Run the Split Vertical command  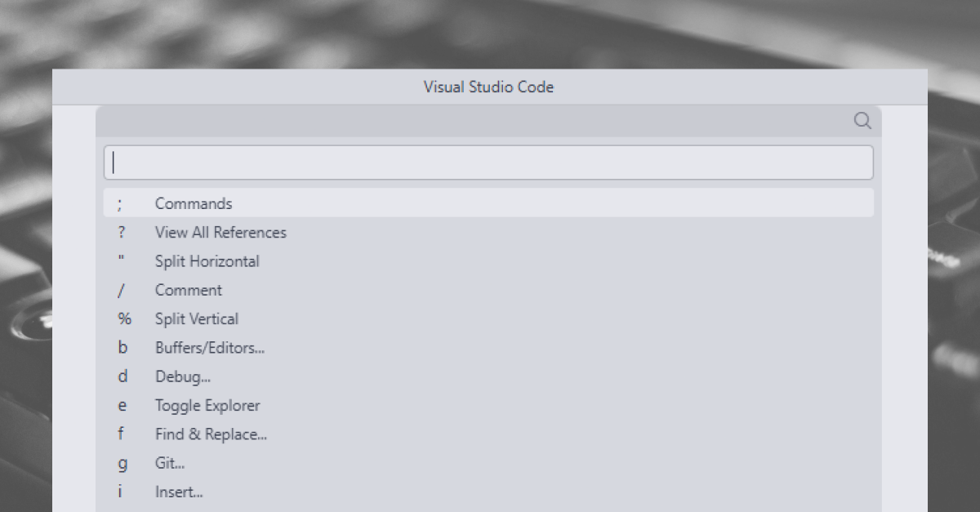(197, 319)
